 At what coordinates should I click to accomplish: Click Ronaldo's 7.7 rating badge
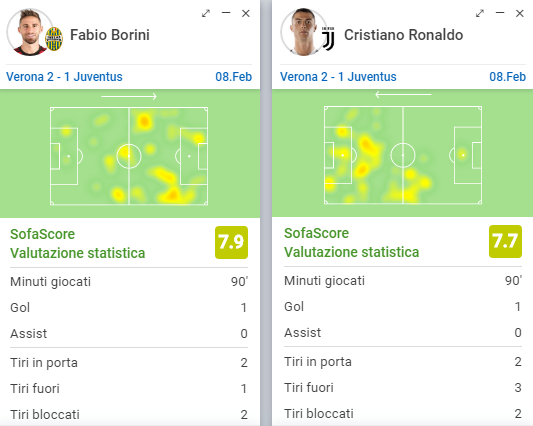[505, 241]
